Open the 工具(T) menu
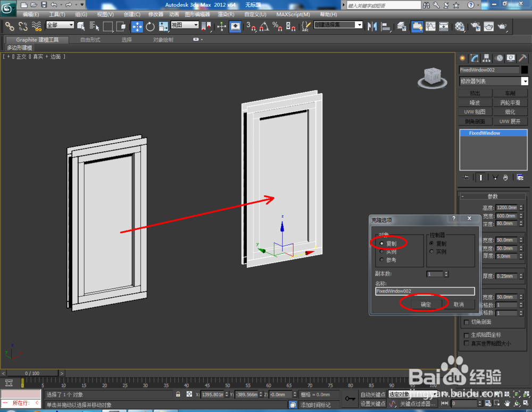Screen dimensions: 532x412 pos(57,14)
